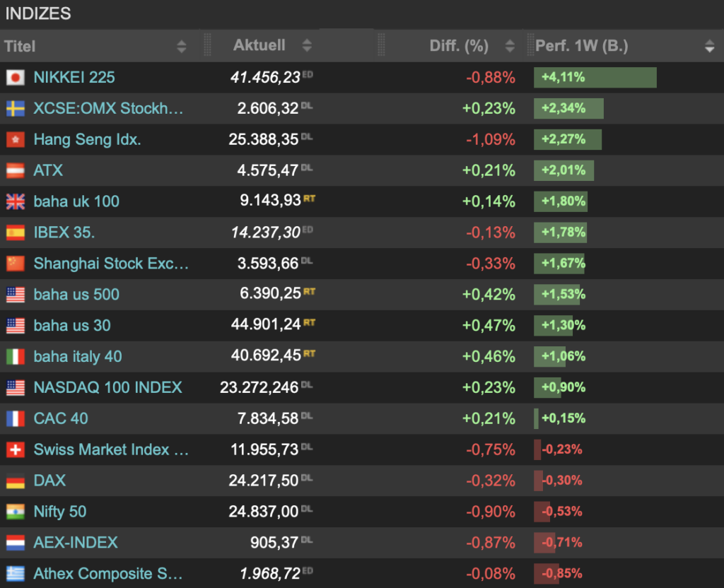
Task: Open the IBEX 35. index link
Action: (x=64, y=233)
